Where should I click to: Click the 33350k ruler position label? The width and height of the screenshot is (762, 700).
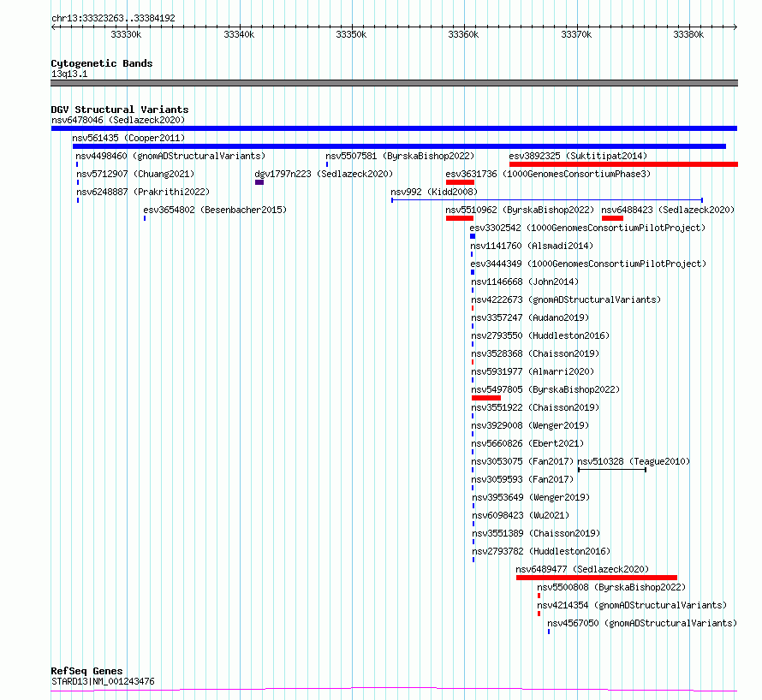(351, 34)
